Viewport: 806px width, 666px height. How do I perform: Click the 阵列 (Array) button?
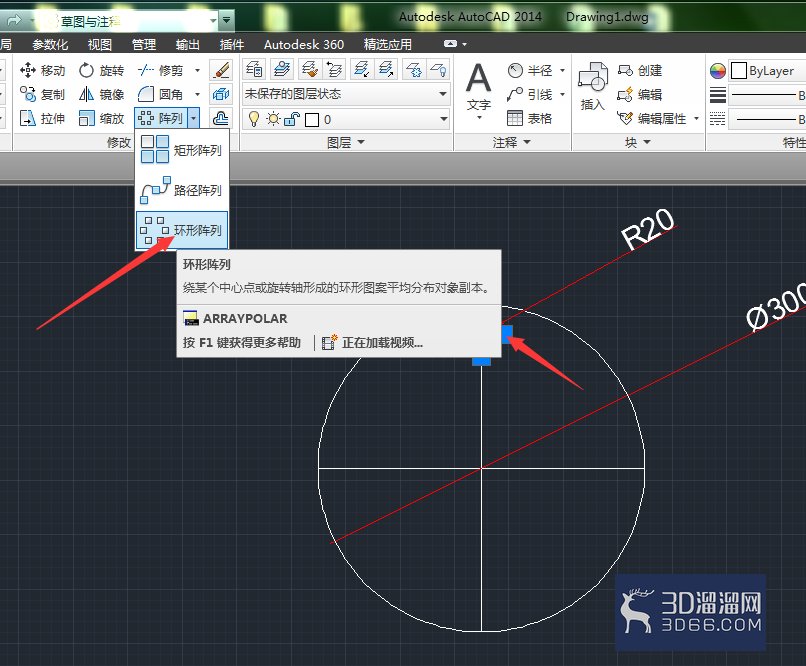pyautogui.click(x=161, y=118)
